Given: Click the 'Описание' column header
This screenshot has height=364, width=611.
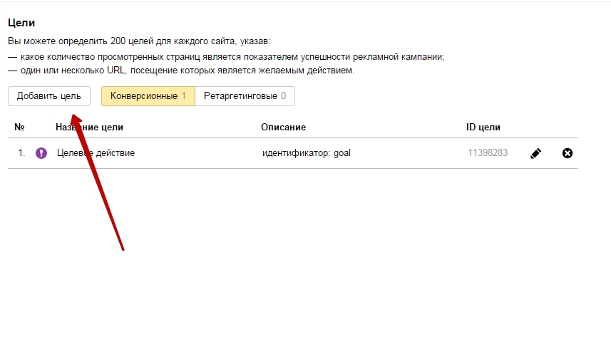Looking at the screenshot, I should 283,128.
